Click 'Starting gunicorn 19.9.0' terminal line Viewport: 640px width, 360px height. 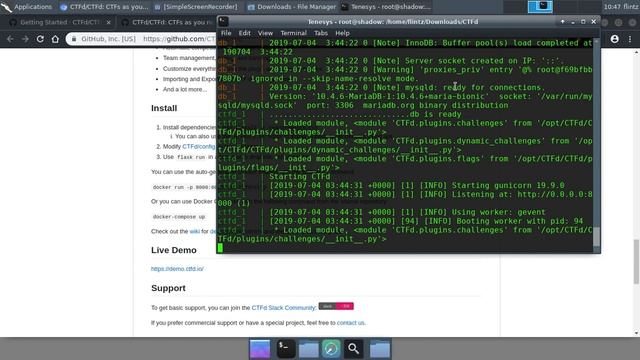coord(508,186)
